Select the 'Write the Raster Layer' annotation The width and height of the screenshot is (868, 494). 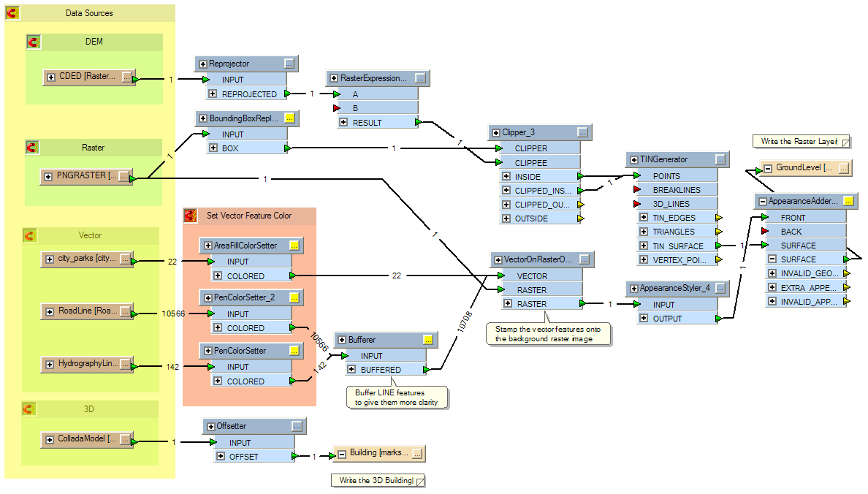(x=802, y=141)
